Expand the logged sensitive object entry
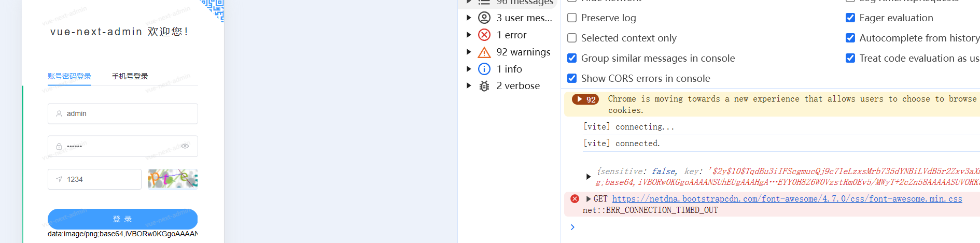The image size is (980, 243). coord(589,177)
